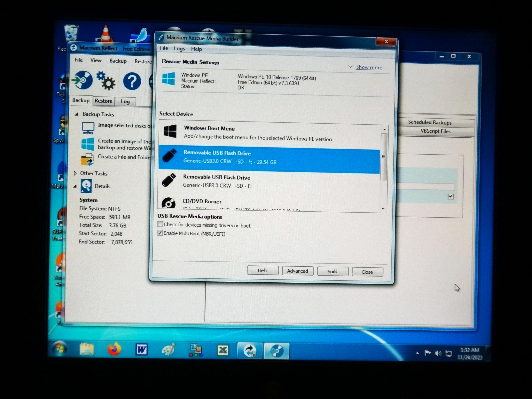532x399 pixels.
Task: Click Image selected disks task link
Action: [125, 126]
